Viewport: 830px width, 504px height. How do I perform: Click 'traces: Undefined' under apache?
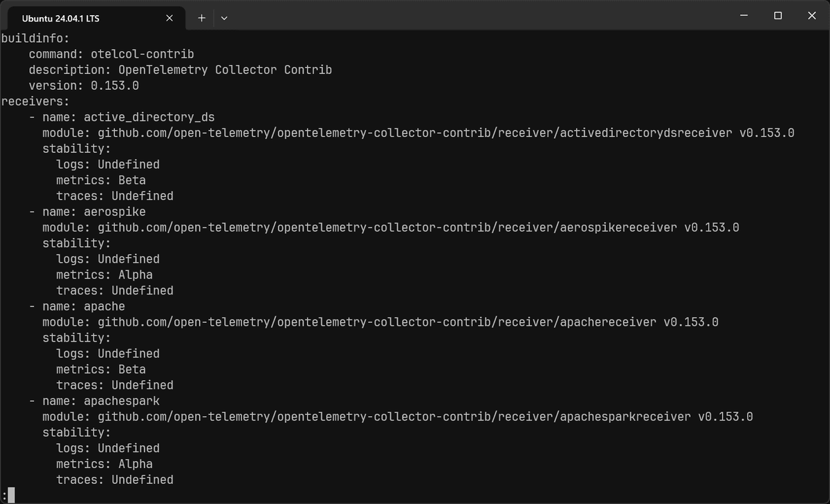coord(115,385)
